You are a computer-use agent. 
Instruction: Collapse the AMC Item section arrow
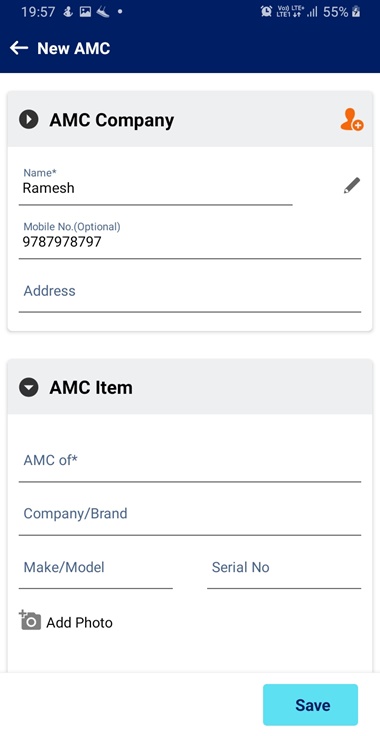click(29, 388)
